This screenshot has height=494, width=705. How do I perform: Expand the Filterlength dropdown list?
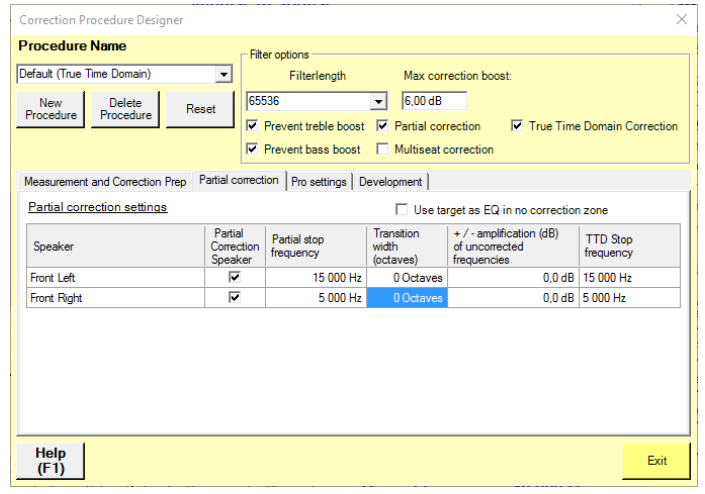coord(378,101)
